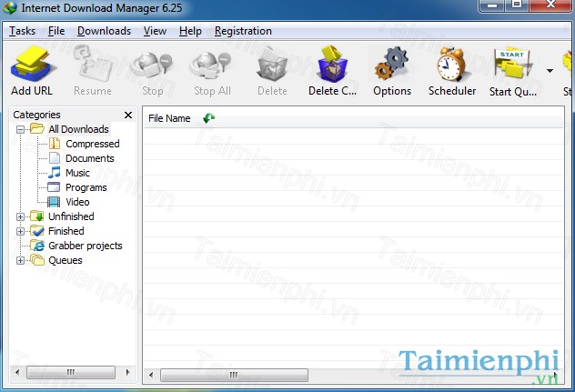
Task: Click the download list horizontal scrollbar thumb
Action: (234, 375)
